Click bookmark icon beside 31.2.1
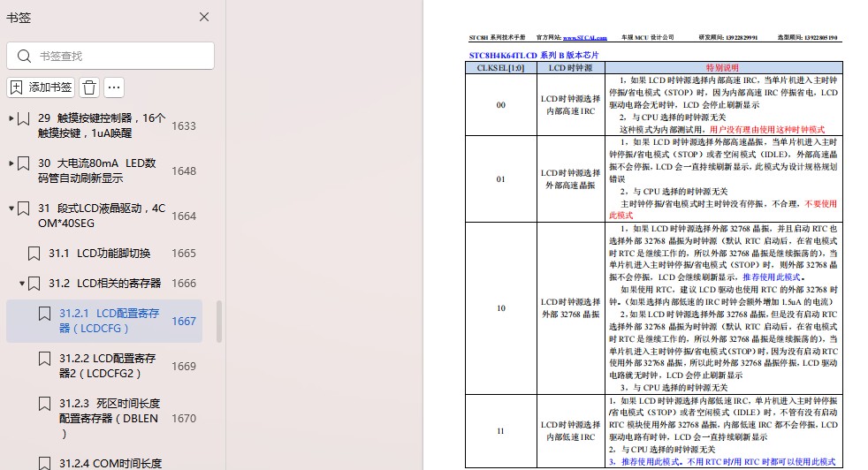 click(x=45, y=314)
